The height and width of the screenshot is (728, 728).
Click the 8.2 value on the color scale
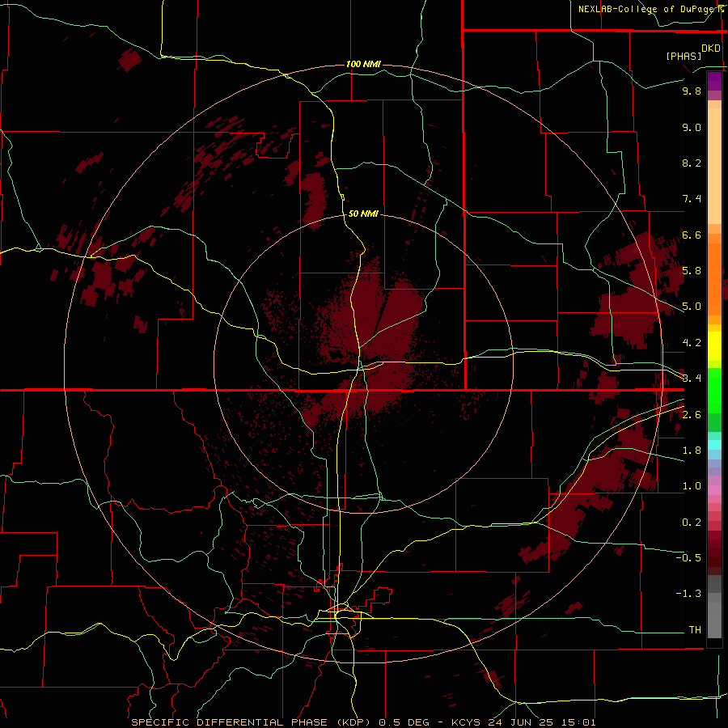pyautogui.click(x=692, y=163)
